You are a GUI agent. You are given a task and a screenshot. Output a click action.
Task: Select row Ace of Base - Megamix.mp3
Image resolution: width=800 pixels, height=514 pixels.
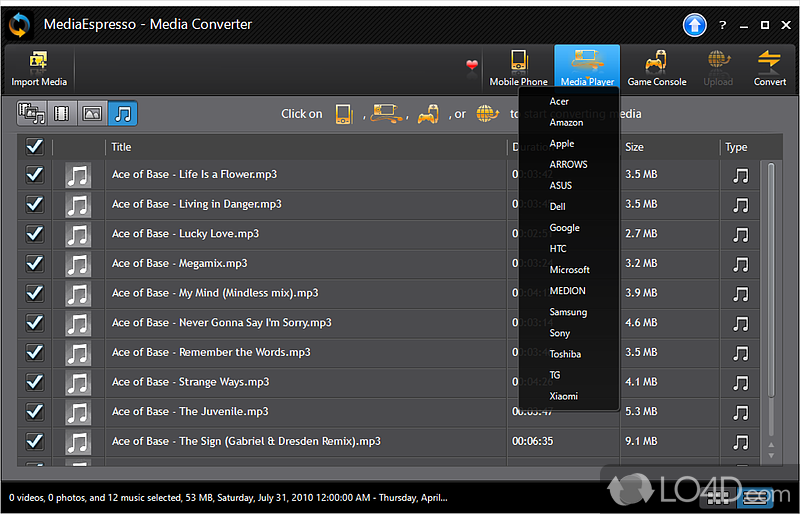coord(388,263)
